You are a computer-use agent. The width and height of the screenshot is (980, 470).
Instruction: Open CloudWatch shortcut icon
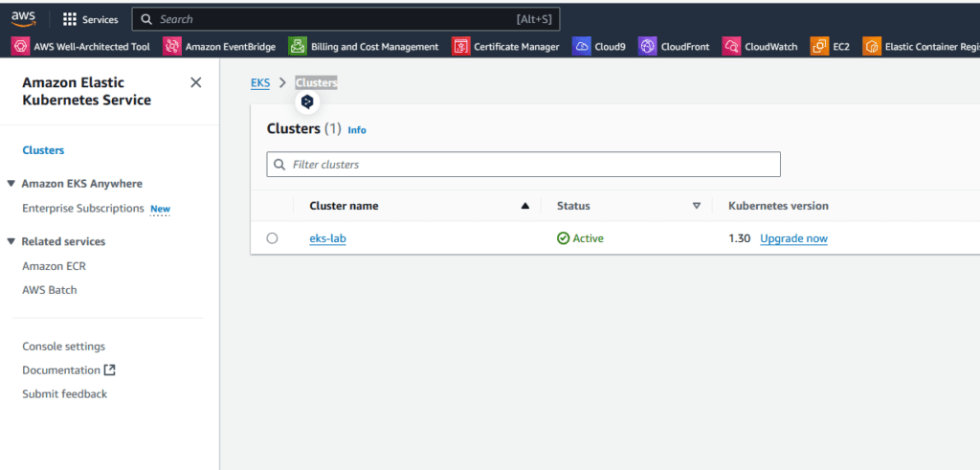click(x=731, y=46)
